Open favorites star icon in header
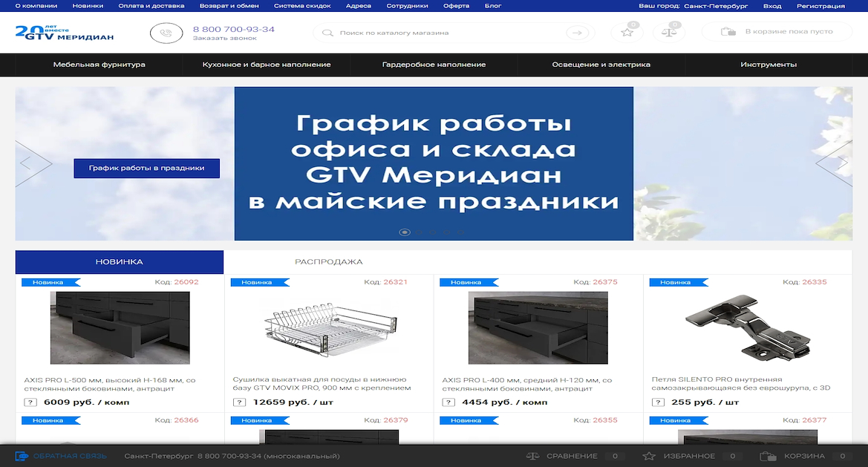 (627, 32)
